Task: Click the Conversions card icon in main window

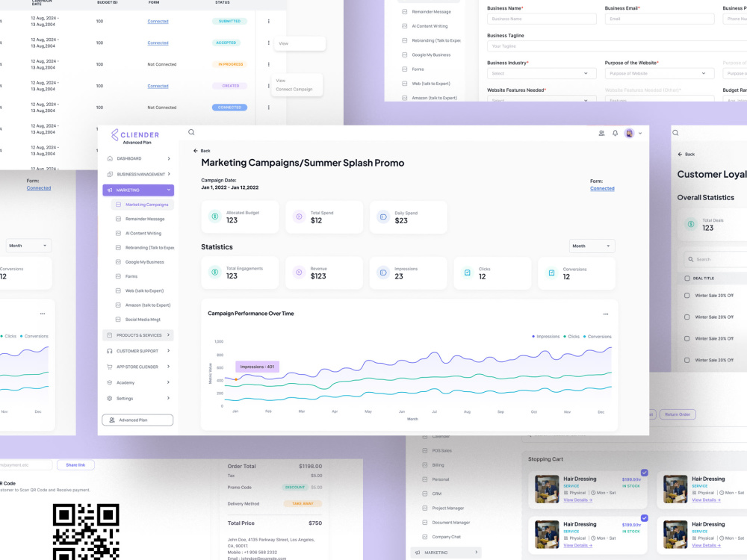Action: pos(552,273)
